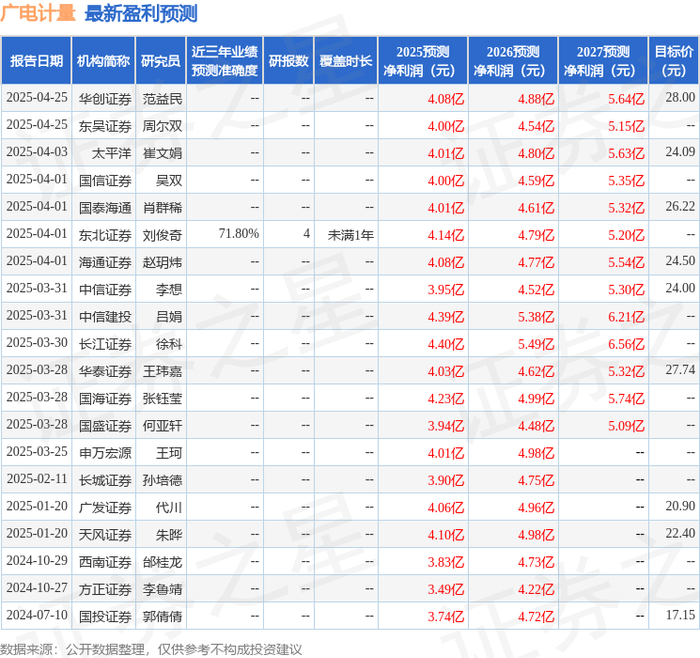Click analyst name 郭倩倩

pyautogui.click(x=162, y=616)
